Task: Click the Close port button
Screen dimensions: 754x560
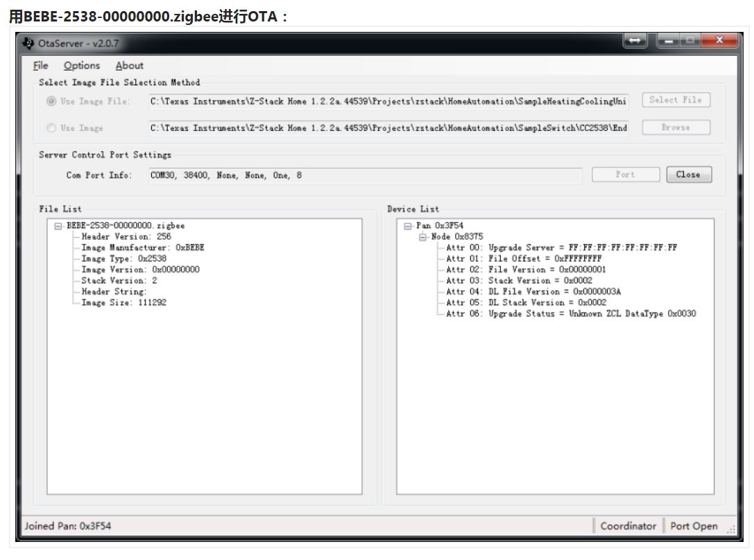Action: (689, 175)
